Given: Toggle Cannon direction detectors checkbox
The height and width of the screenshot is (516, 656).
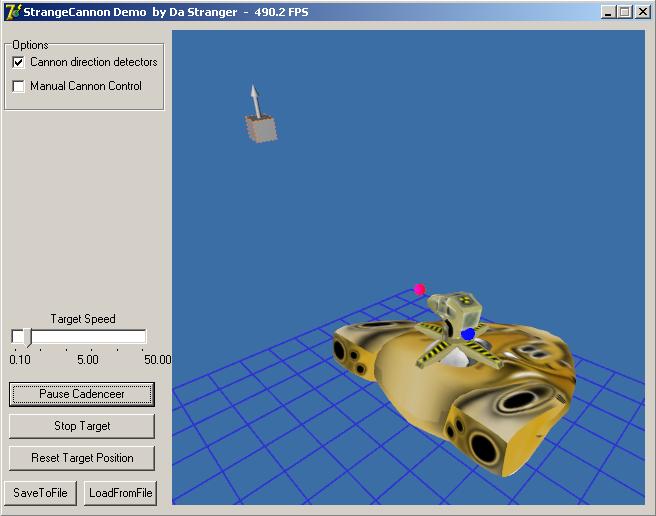Looking at the screenshot, I should click(x=18, y=62).
